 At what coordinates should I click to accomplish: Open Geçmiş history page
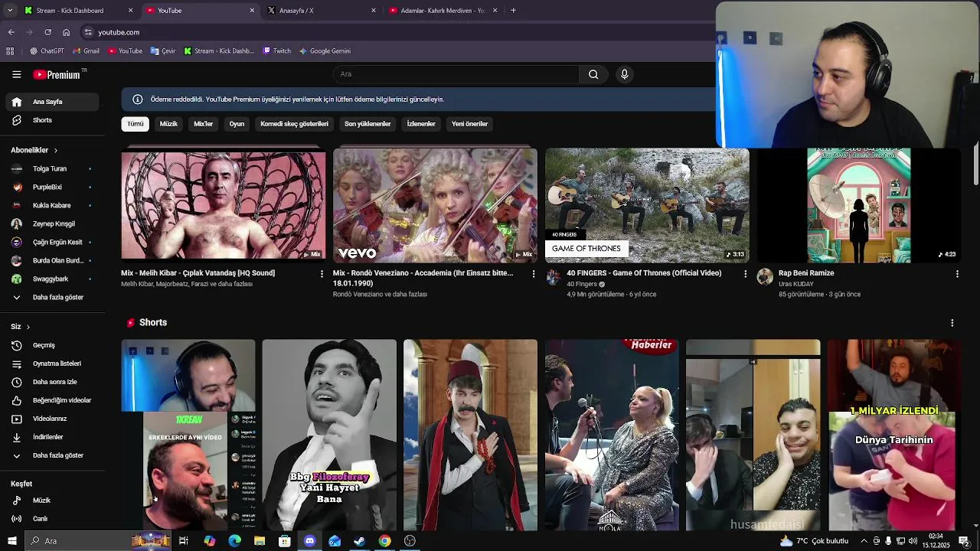[51, 345]
